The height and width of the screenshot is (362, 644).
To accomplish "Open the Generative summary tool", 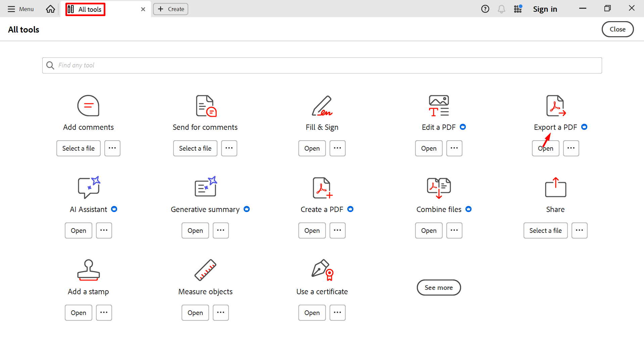I will click(x=195, y=230).
